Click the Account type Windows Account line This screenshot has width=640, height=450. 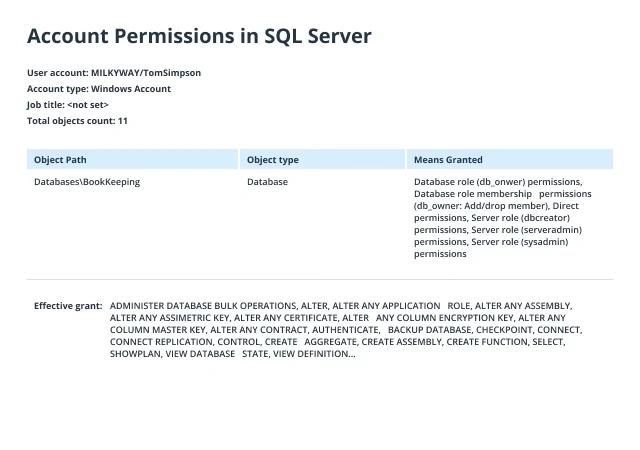coord(99,89)
